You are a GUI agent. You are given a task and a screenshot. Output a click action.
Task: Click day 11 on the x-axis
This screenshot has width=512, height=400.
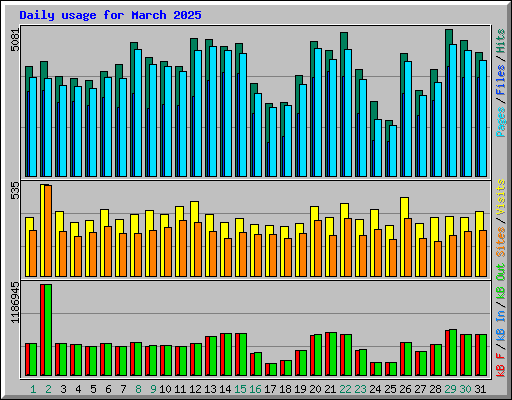coord(180,389)
